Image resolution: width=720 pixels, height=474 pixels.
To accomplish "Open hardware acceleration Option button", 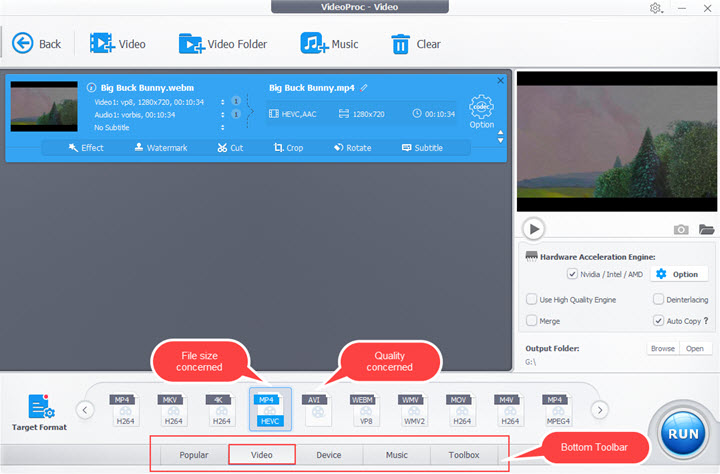I will point(678,274).
